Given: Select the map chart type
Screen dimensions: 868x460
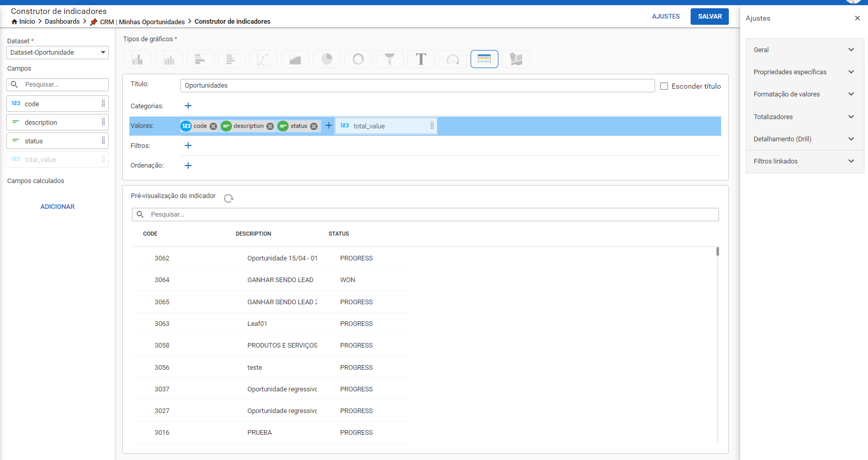Looking at the screenshot, I should pos(516,59).
